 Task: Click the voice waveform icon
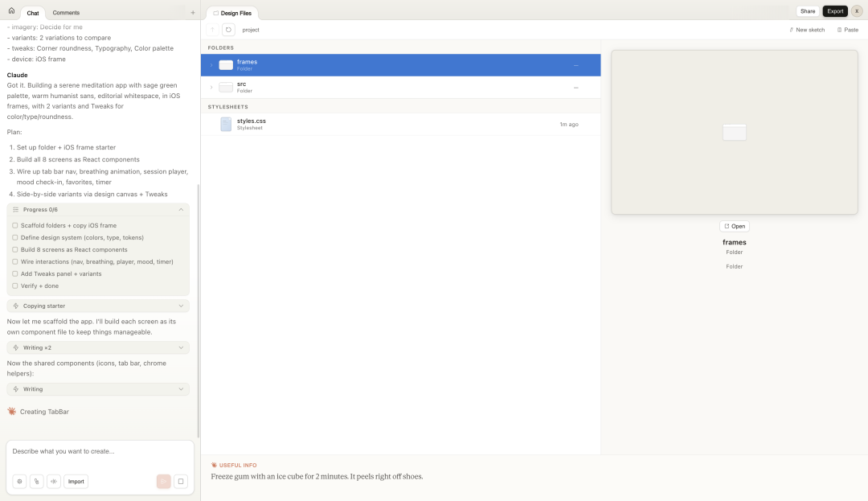click(x=54, y=482)
